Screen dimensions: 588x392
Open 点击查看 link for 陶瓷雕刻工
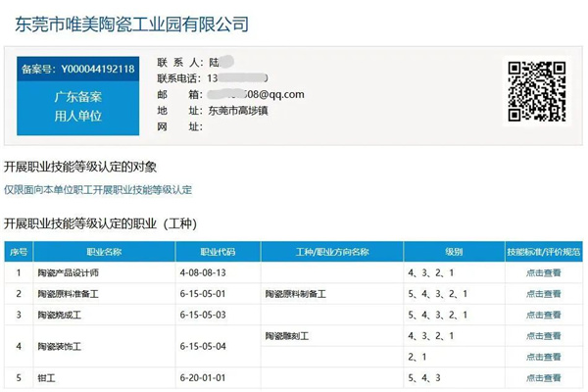(x=543, y=336)
